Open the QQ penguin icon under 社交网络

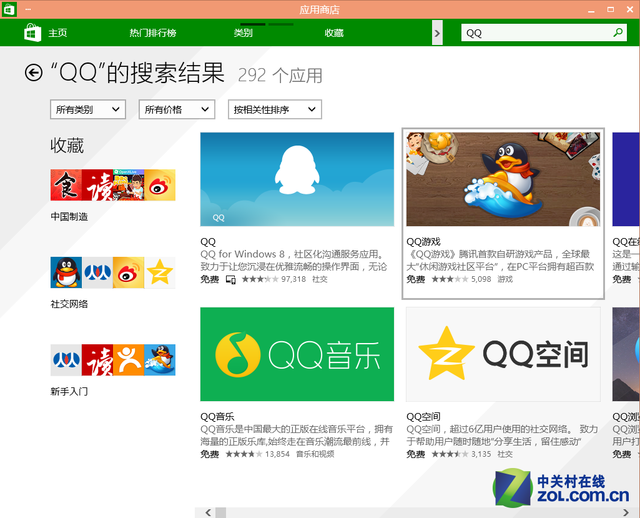tap(66, 272)
